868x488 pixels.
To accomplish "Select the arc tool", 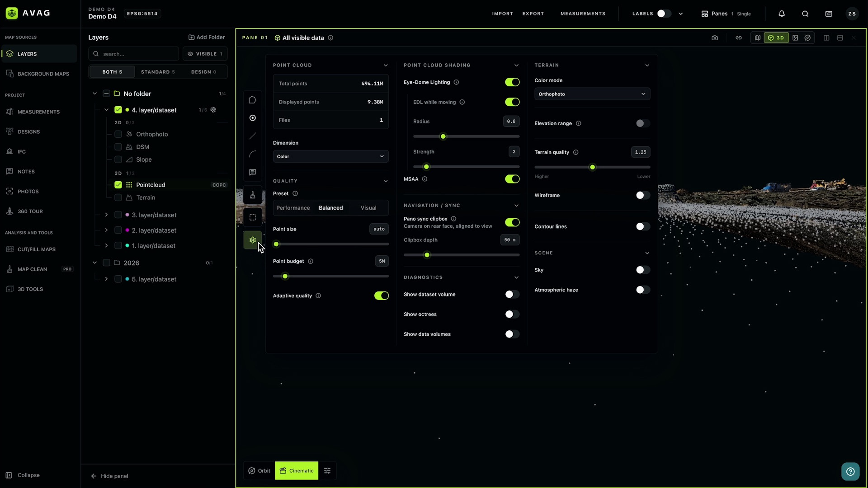I will pyautogui.click(x=253, y=154).
